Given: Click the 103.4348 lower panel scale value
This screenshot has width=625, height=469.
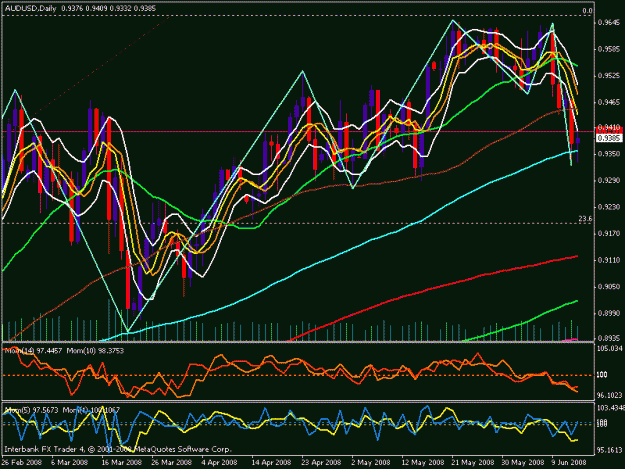Looking at the screenshot, I should pyautogui.click(x=610, y=408).
